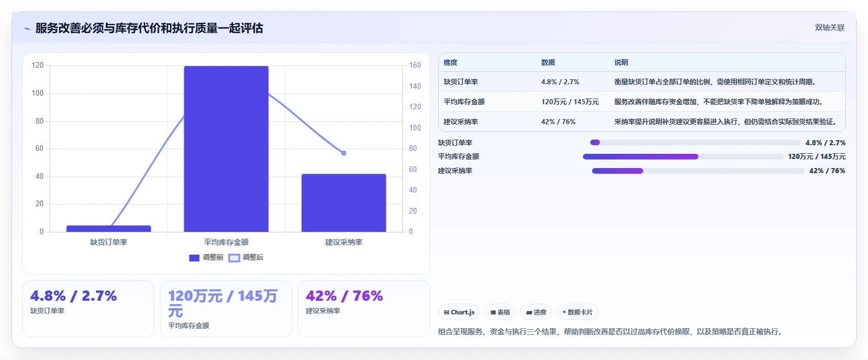The image size is (868, 360).
Task: Select the 说明 column header
Action: (x=621, y=63)
